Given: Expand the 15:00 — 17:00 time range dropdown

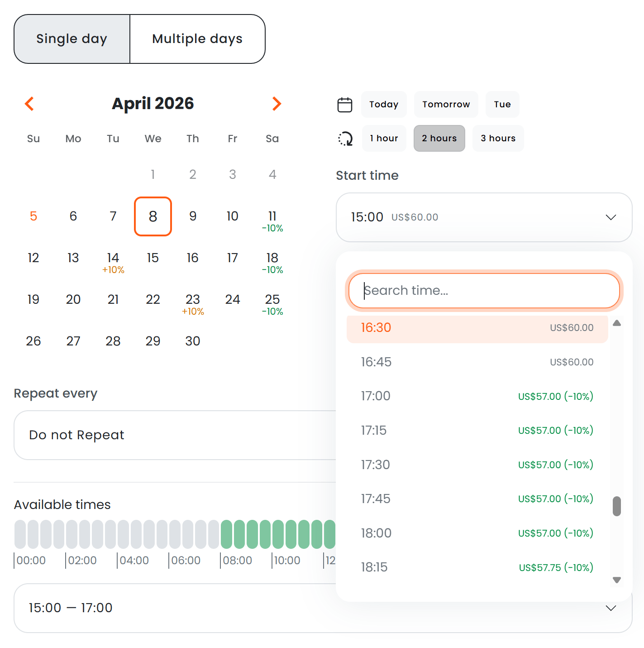Looking at the screenshot, I should pyautogui.click(x=323, y=608).
